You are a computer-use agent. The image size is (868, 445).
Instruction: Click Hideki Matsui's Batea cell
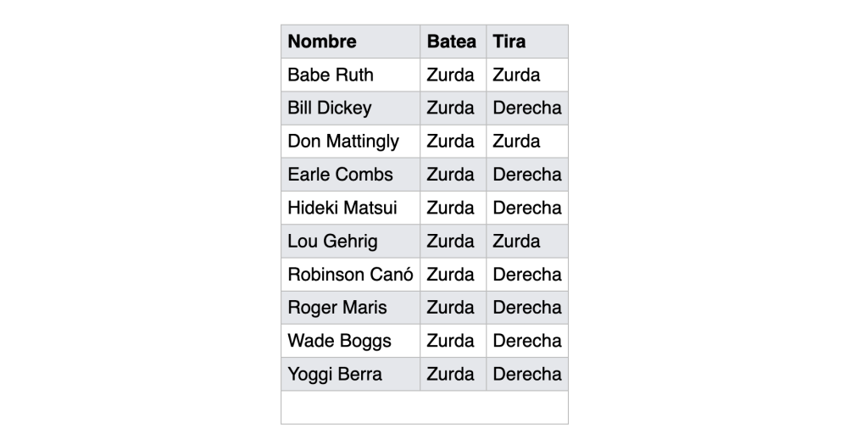coord(451,208)
